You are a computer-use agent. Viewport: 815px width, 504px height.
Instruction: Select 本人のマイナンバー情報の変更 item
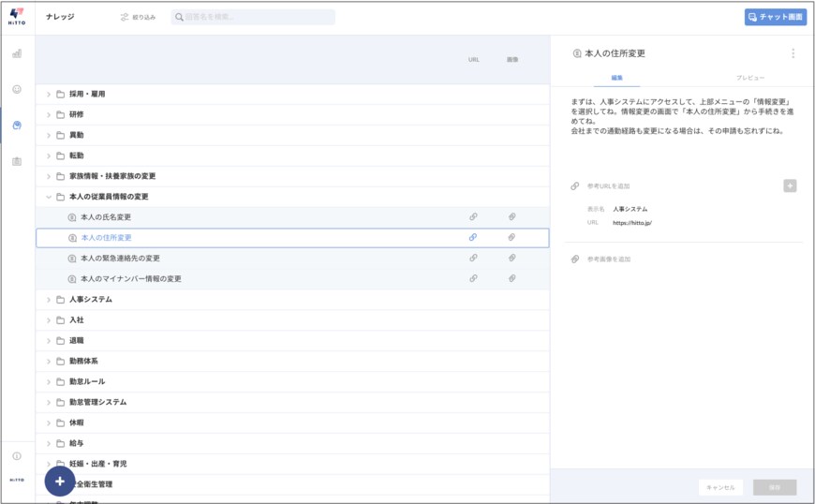tap(130, 278)
